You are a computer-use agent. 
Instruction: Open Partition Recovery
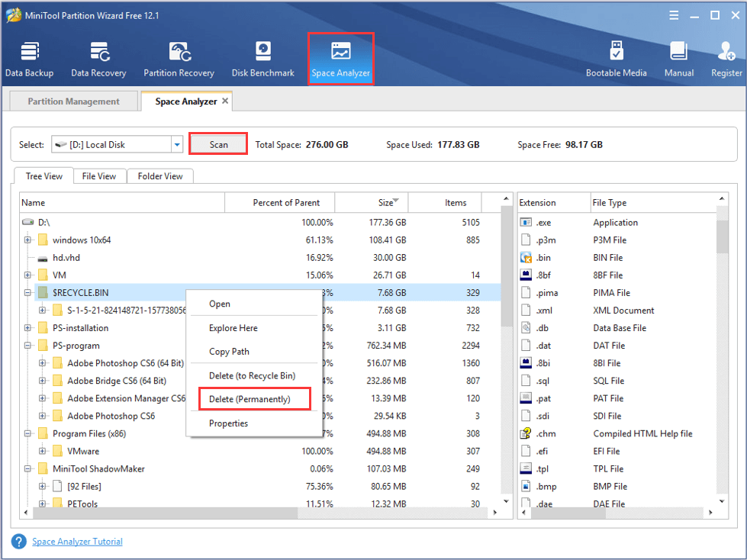point(179,59)
